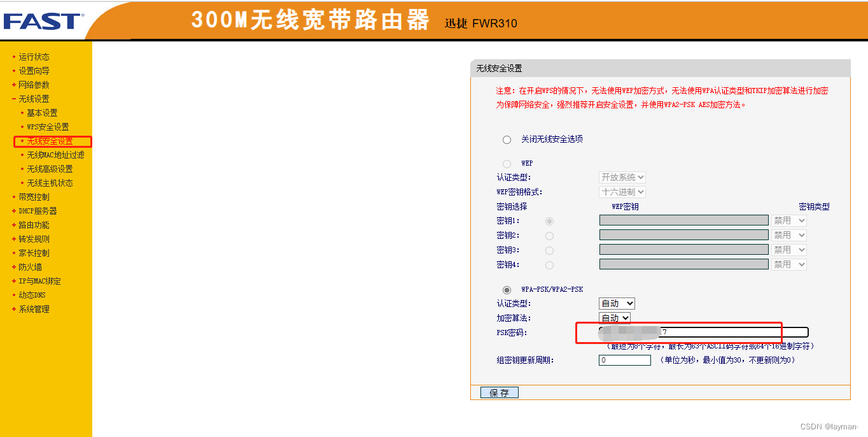
Task: Click 密钥1 WEP key field
Action: click(x=684, y=220)
